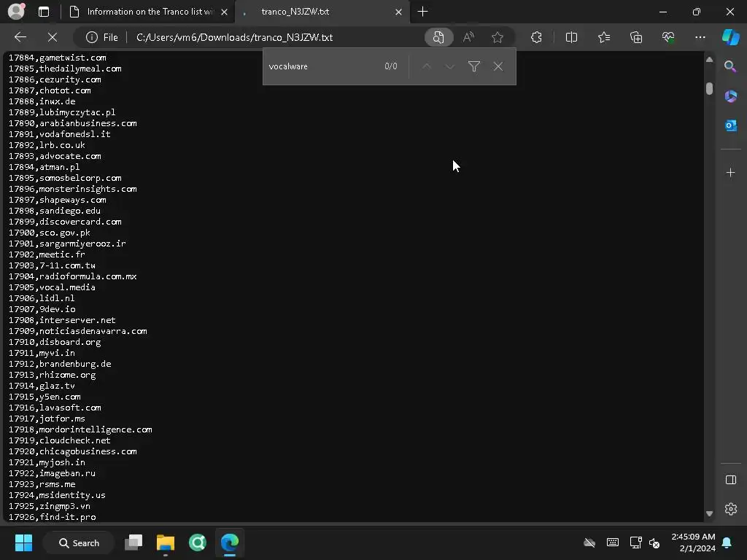Click line 17905,vocal.media
747x560 pixels.
coord(52,287)
